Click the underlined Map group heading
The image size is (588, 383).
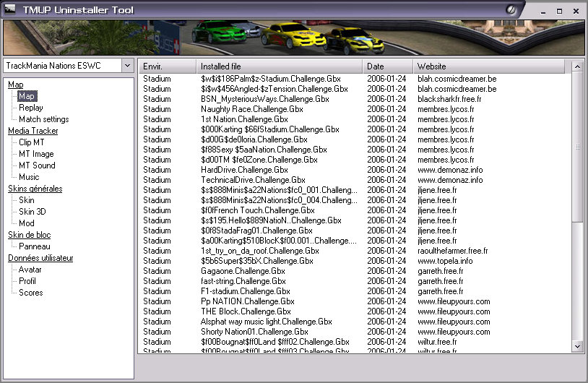pos(16,85)
